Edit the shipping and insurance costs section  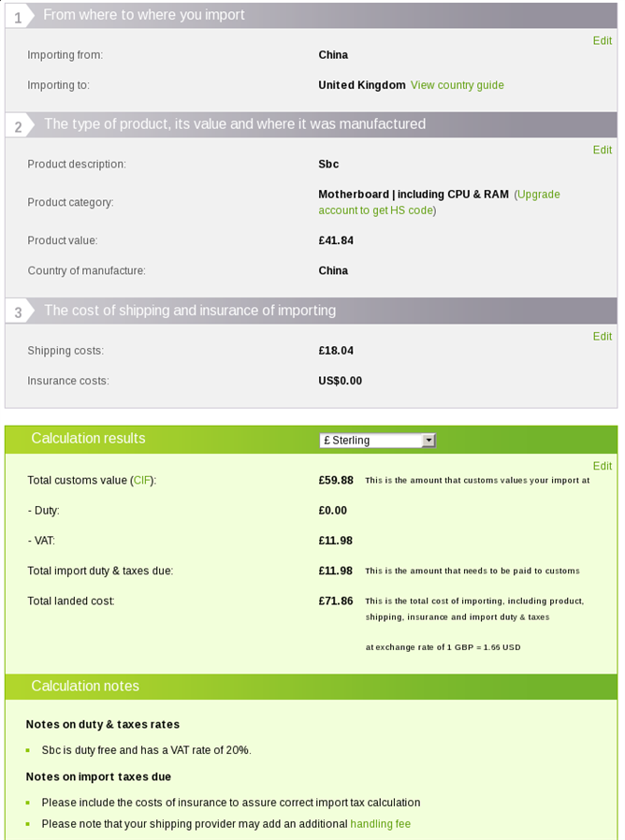tap(602, 336)
